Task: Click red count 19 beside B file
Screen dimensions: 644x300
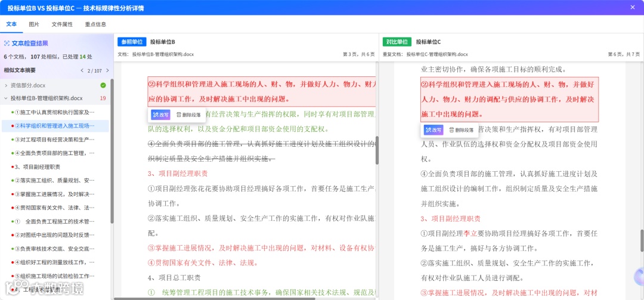Action: pos(103,98)
